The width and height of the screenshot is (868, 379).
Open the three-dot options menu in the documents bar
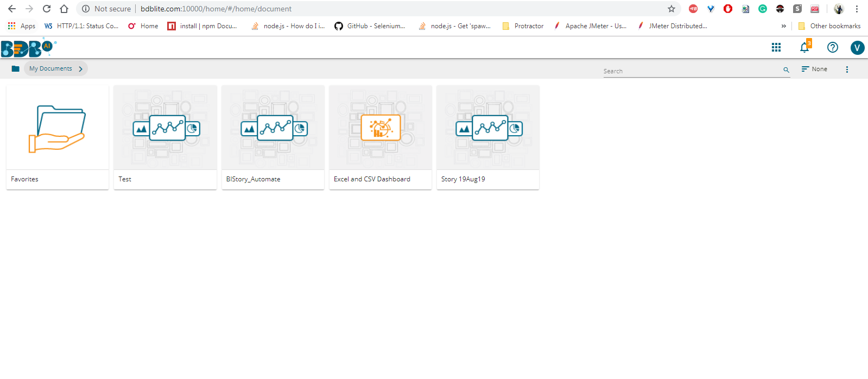pyautogui.click(x=847, y=70)
